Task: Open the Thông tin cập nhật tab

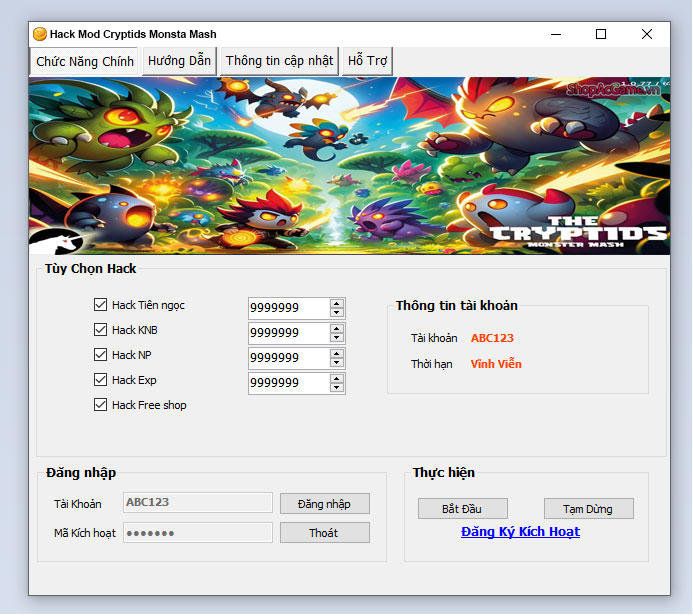Action: coord(279,61)
